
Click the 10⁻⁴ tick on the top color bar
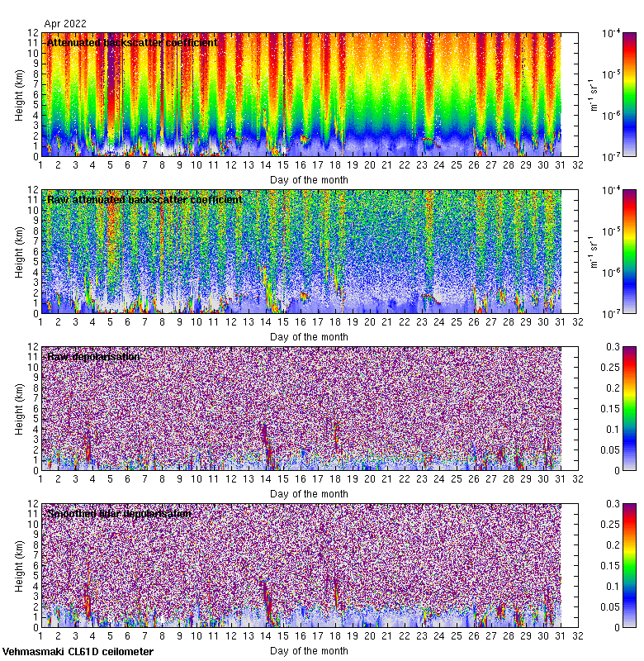point(611,33)
